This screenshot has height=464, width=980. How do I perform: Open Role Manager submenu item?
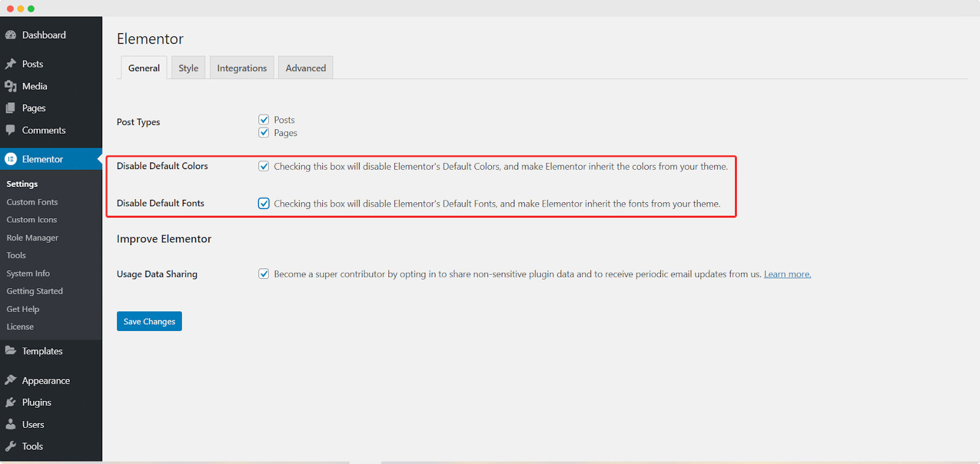point(32,238)
